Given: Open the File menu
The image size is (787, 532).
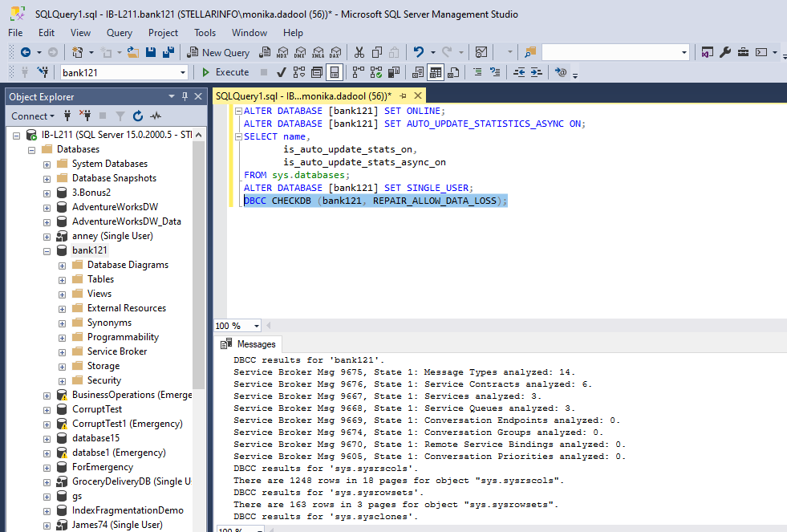Looking at the screenshot, I should [15, 33].
